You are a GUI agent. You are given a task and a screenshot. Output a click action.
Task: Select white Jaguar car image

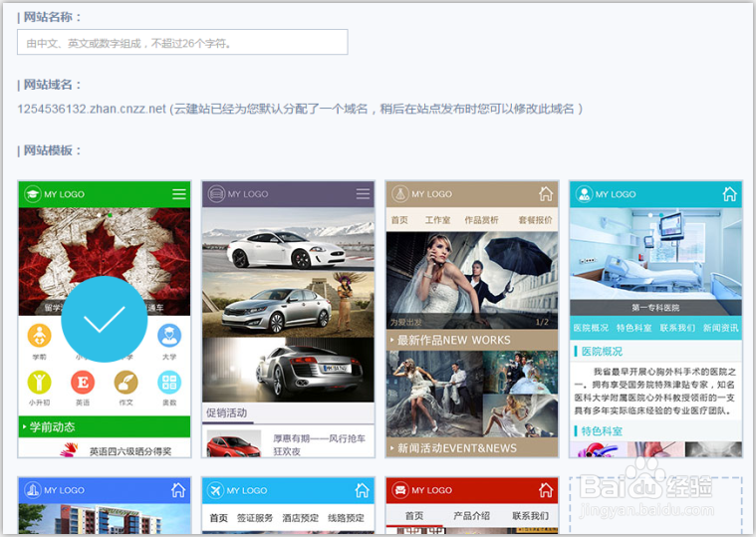[288, 239]
